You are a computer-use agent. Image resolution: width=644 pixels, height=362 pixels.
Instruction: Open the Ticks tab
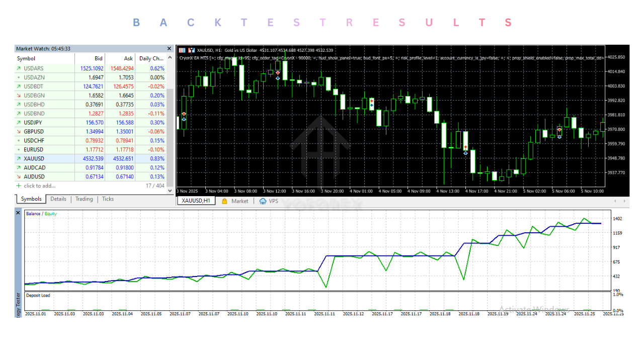[108, 199]
